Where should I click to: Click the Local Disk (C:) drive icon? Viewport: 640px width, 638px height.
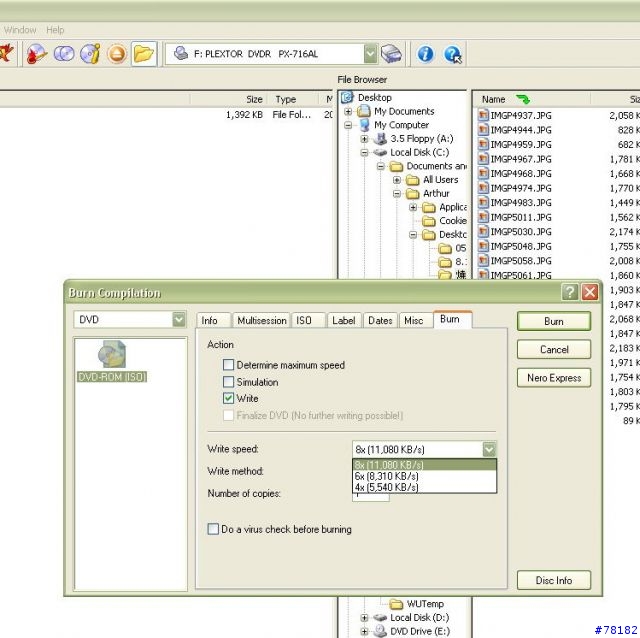pos(380,153)
